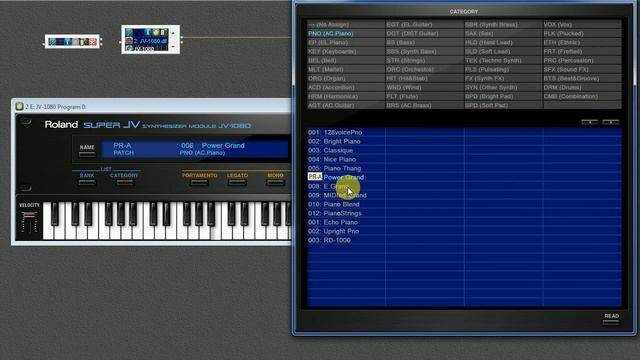Select the DRM (Drums) category
Image resolution: width=640 pixels, height=360 pixels.
pyautogui.click(x=582, y=87)
